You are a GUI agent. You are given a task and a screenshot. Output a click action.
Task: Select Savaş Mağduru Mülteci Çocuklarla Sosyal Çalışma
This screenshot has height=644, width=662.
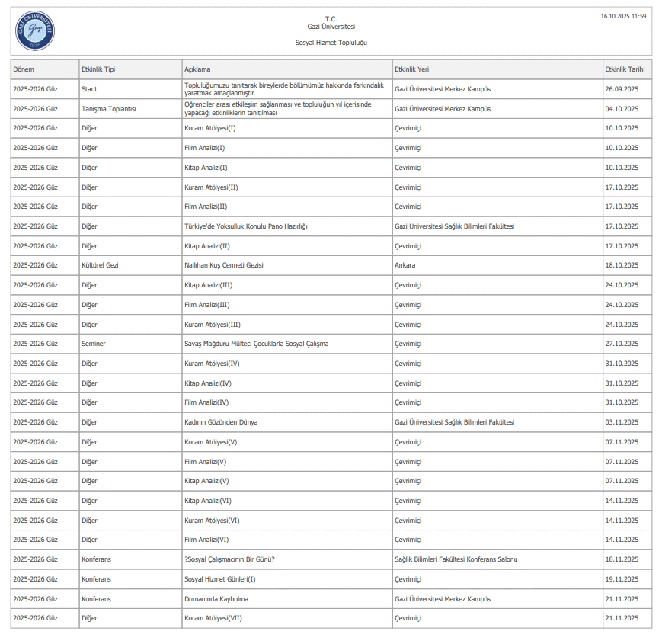(x=256, y=344)
